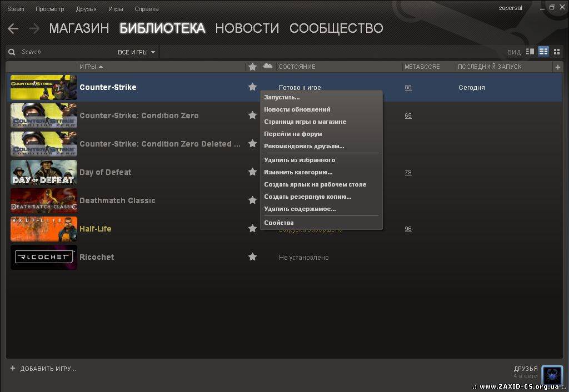
Task: Click the search magnifier icon
Action: point(12,52)
